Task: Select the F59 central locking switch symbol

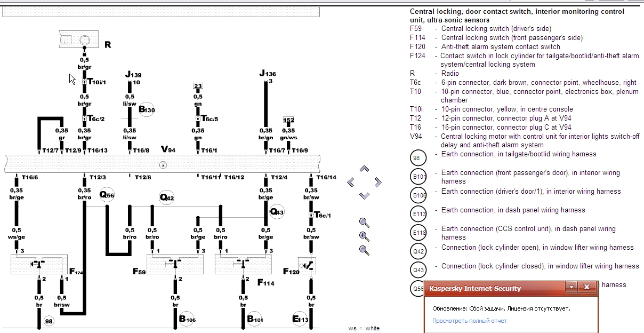Action: [174, 264]
